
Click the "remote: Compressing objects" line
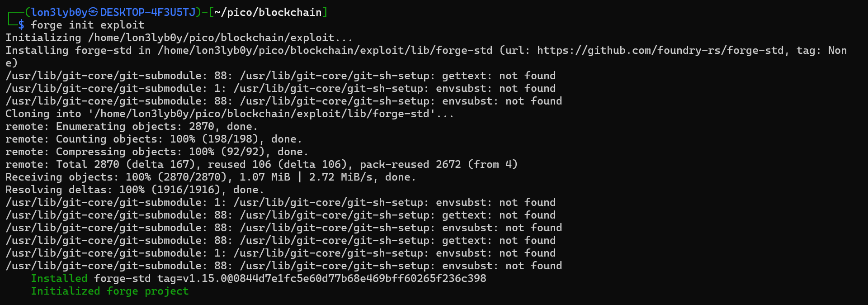156,152
